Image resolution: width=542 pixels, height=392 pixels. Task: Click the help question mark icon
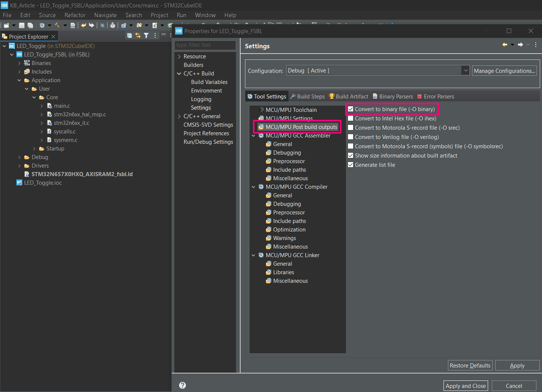(x=182, y=385)
